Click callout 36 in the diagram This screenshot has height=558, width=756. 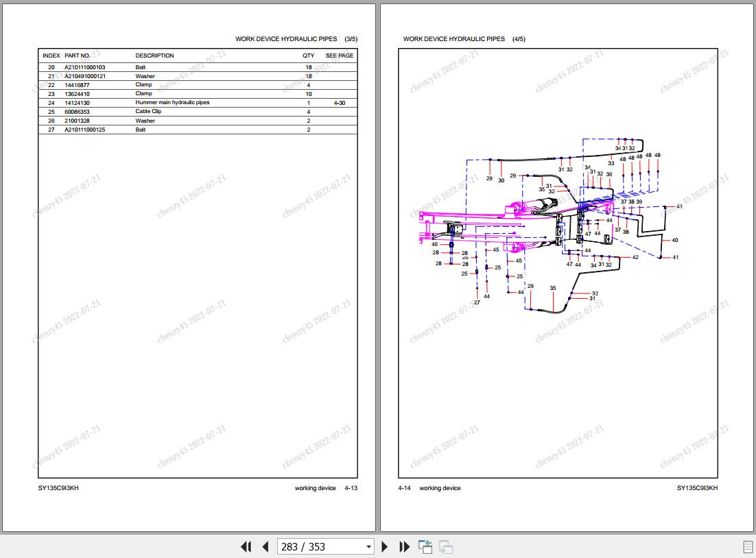(x=609, y=174)
